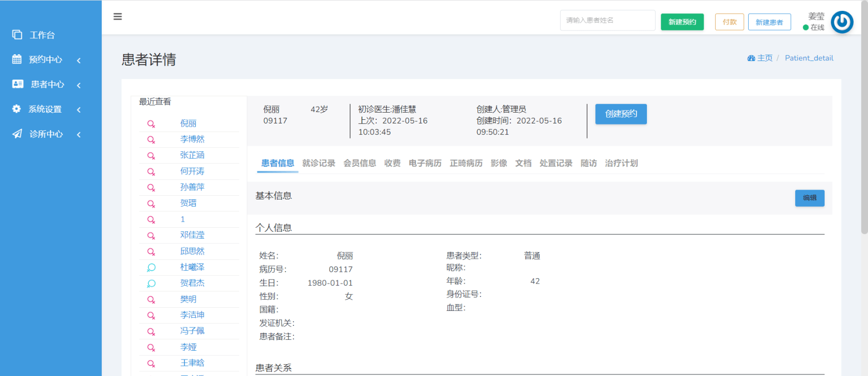Click gender icon next to 邓佳滢
The image size is (868, 376).
pos(151,236)
